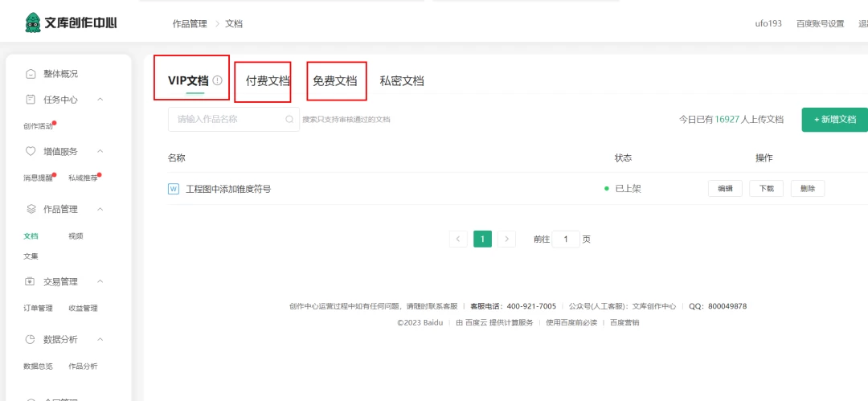
Task: Collapse the 交易管理 menu chevron
Action: [100, 281]
